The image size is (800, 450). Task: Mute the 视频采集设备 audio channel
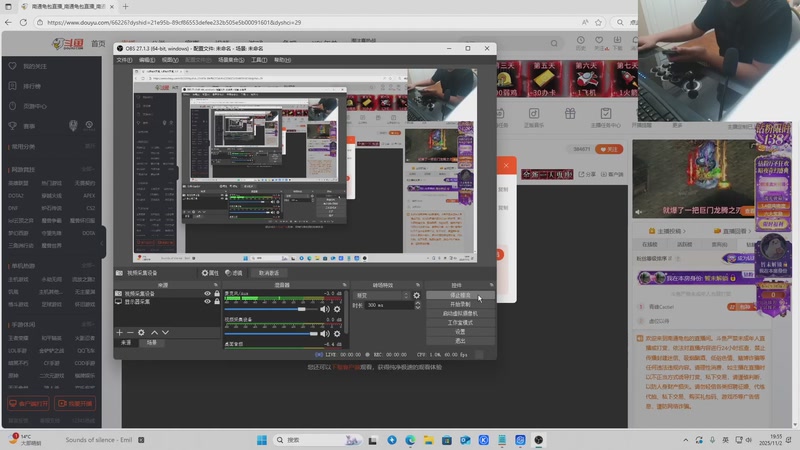[x=324, y=334]
